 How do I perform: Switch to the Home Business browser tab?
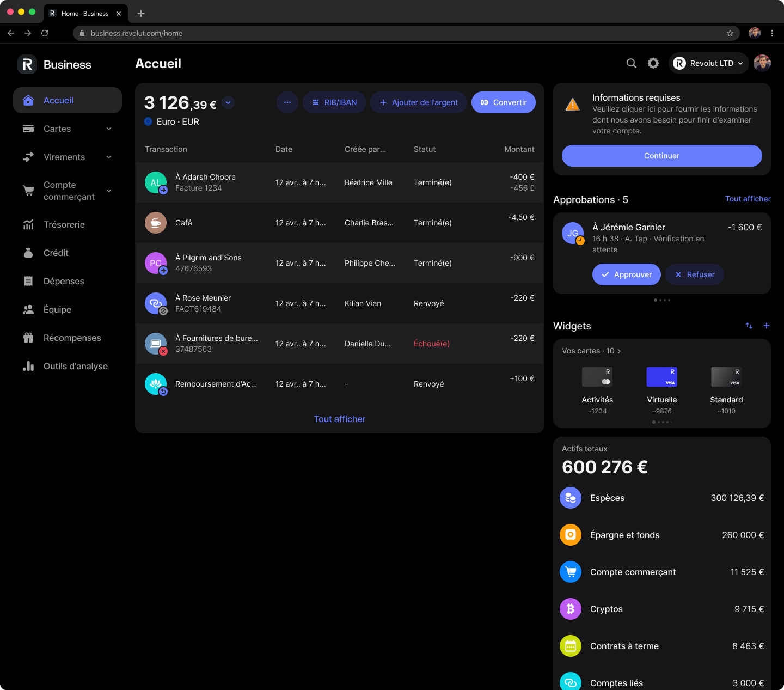pyautogui.click(x=84, y=13)
